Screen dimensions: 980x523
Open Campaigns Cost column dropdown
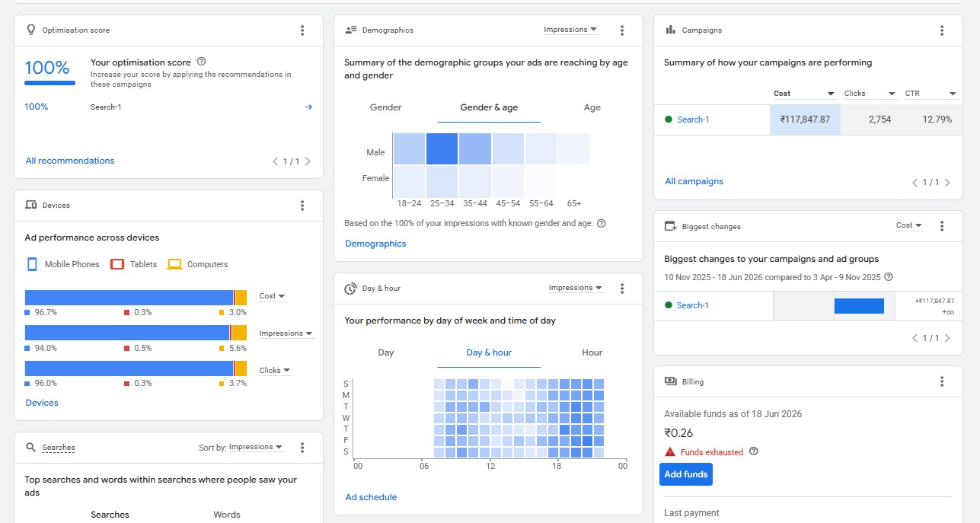pos(805,94)
